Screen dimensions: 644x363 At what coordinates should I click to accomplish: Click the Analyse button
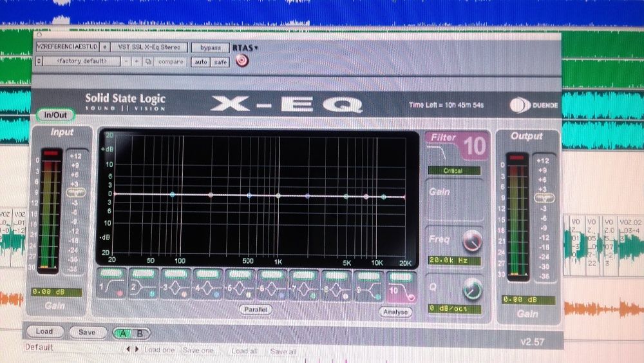coord(395,312)
